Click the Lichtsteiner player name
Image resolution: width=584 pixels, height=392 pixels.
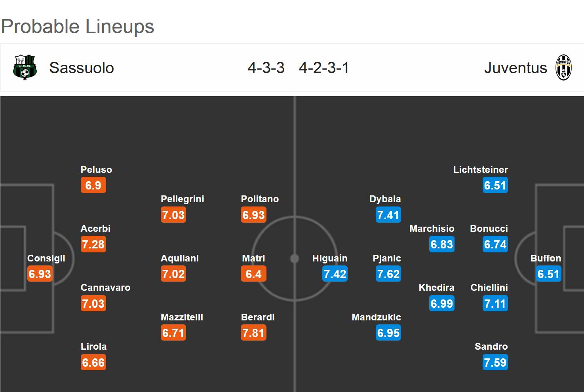click(x=480, y=170)
